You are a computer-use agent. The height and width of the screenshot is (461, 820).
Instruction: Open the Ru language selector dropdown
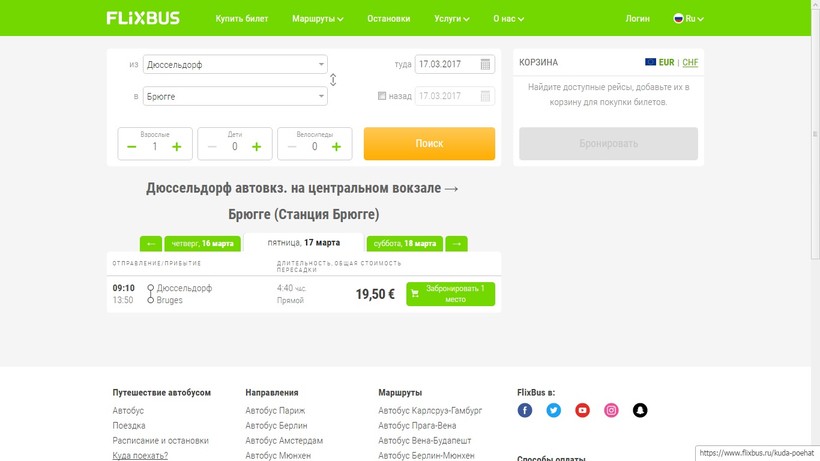[689, 18]
